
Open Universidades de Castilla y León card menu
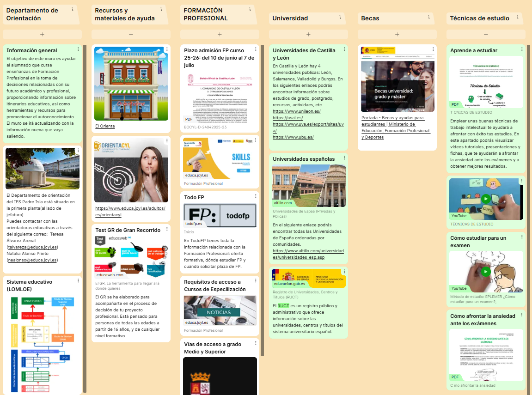coord(344,49)
